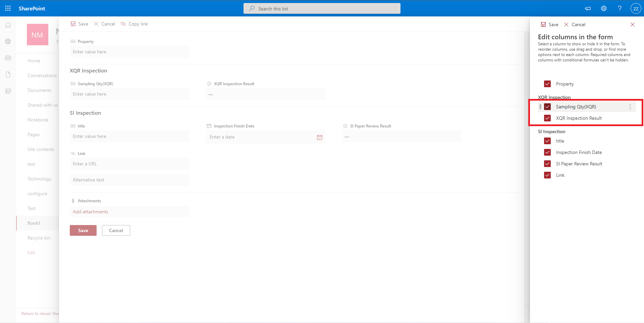This screenshot has width=644, height=323.
Task: Open the announcements megaphone icon in top bar
Action: (588, 8)
